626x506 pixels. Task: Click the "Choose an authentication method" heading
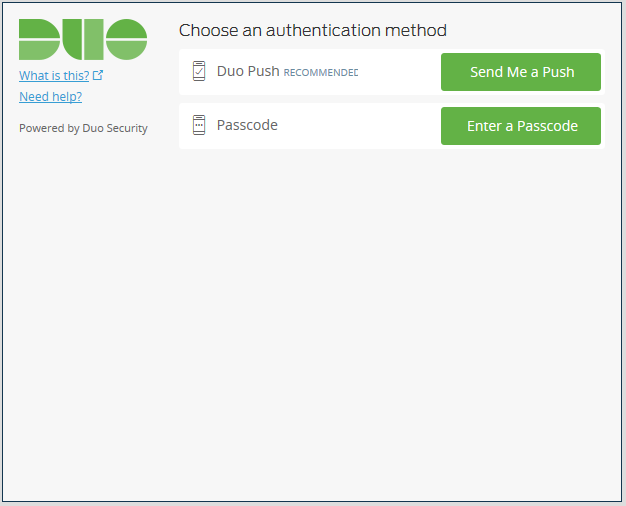312,31
